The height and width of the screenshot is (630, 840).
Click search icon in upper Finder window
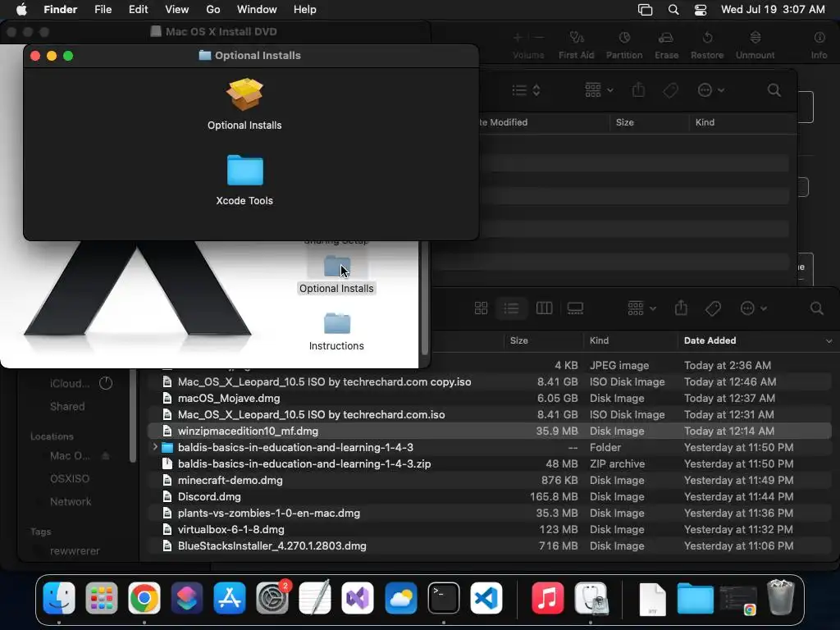(774, 90)
